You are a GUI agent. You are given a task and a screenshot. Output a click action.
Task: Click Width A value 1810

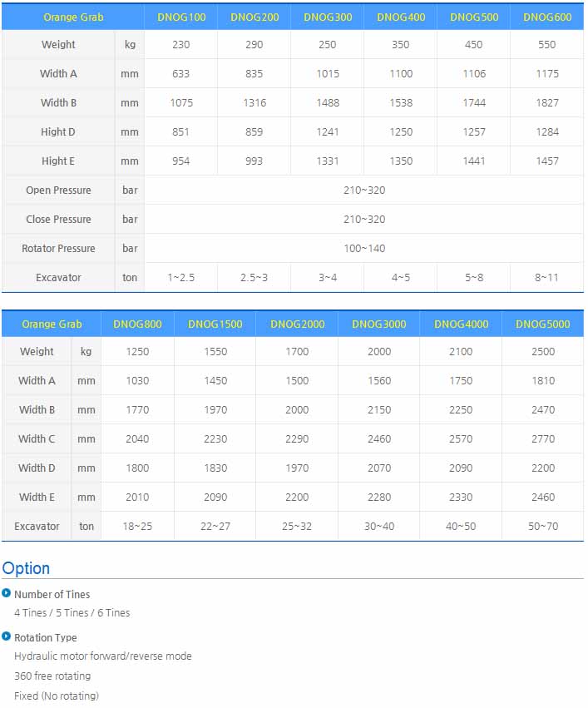pyautogui.click(x=543, y=381)
